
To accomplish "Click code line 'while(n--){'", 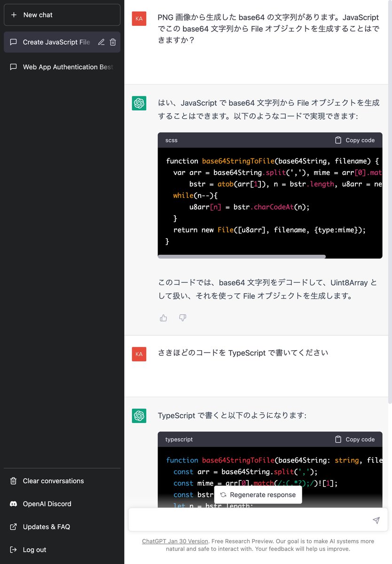I will [195, 195].
